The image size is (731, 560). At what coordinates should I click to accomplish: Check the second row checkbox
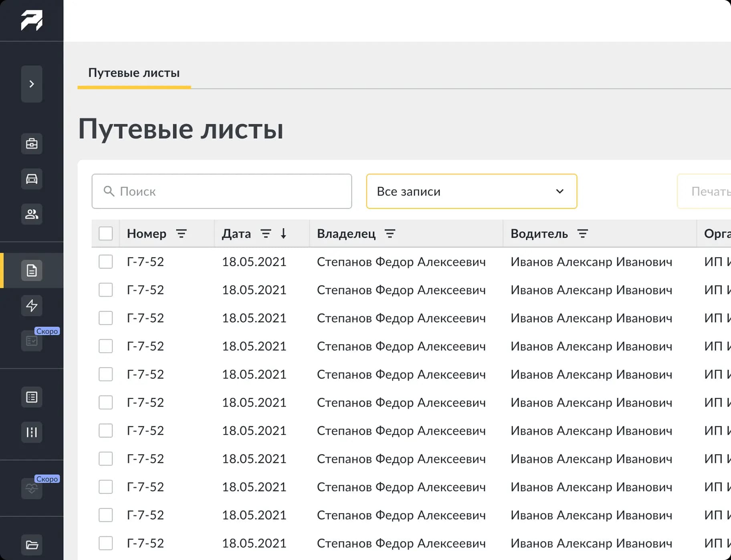click(x=106, y=290)
